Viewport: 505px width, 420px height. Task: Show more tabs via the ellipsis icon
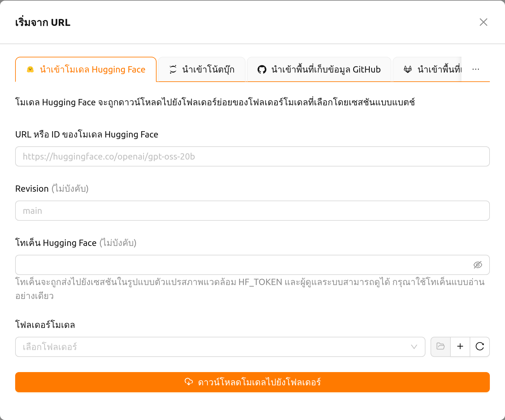(476, 69)
